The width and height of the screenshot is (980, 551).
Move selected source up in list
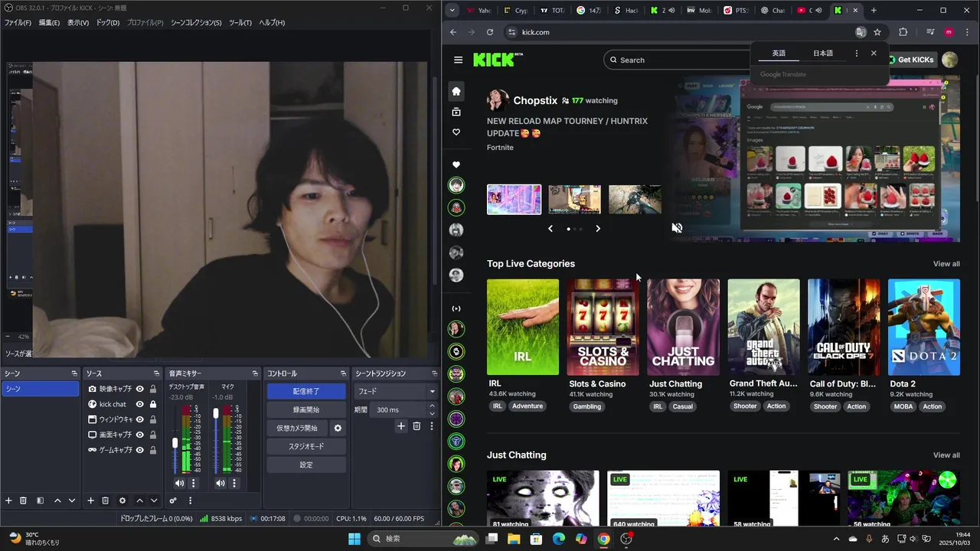139,500
